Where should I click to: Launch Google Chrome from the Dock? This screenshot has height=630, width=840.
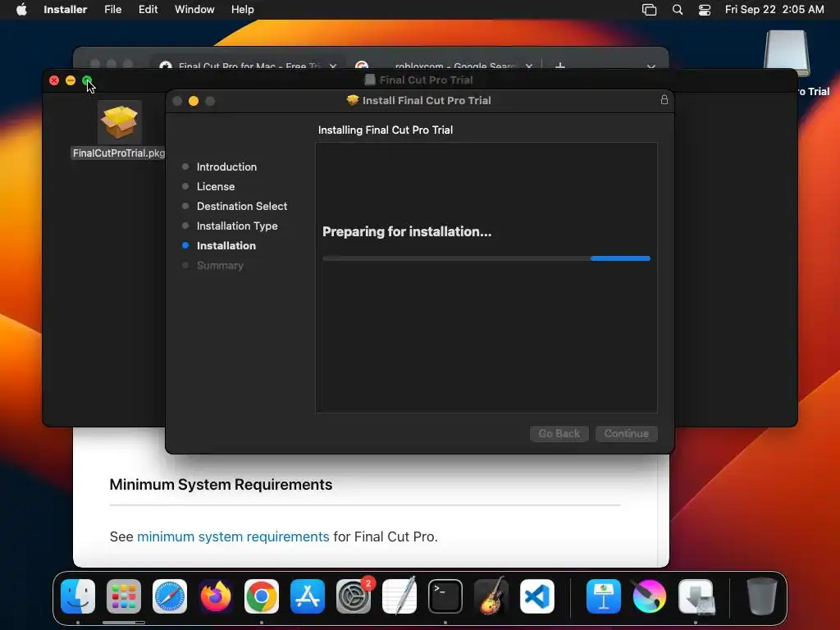click(262, 596)
